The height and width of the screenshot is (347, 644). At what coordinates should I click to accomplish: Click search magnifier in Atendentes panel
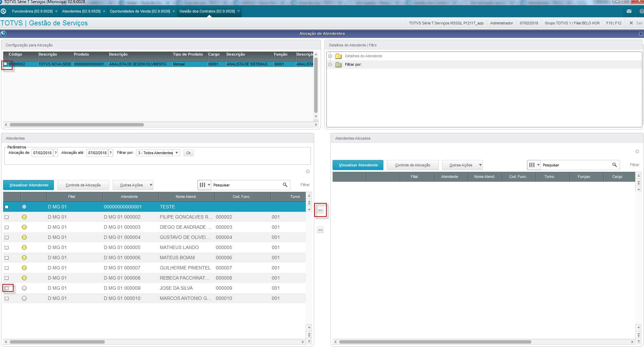coord(285,185)
